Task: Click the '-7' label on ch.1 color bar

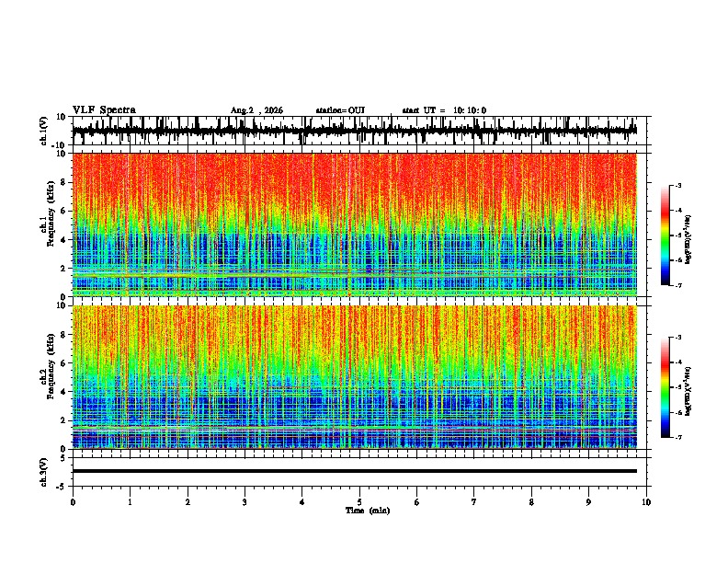Action: 677,285
